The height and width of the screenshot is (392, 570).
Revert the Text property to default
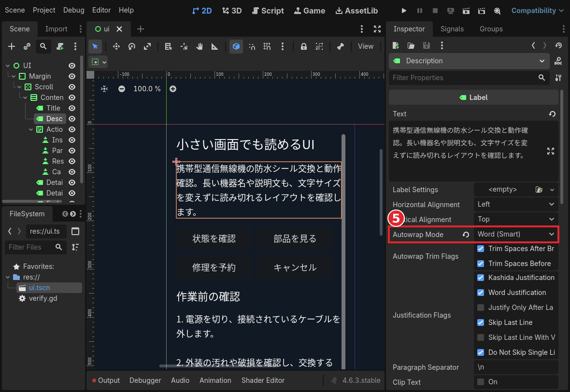(552, 114)
